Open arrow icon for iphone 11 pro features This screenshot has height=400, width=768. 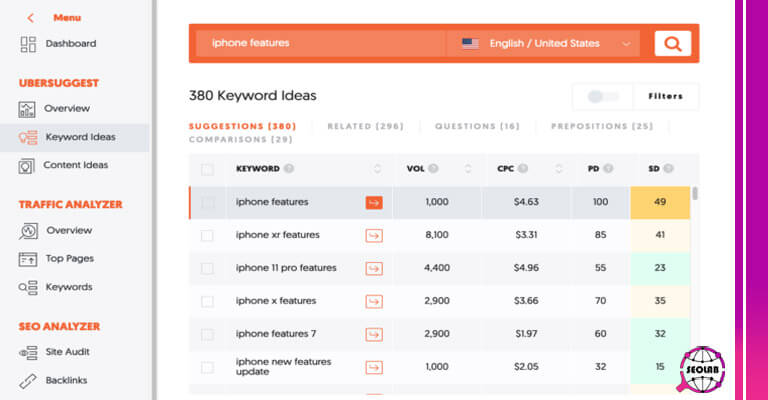coord(374,268)
